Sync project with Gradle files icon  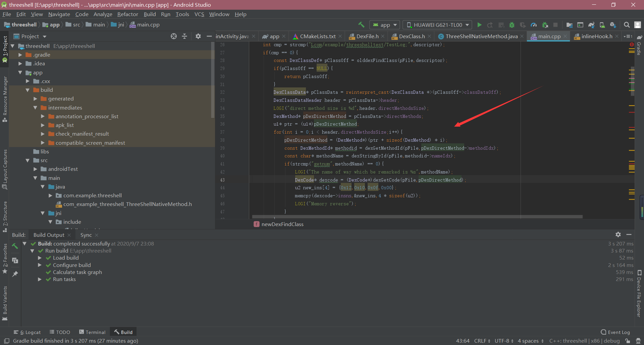(591, 25)
